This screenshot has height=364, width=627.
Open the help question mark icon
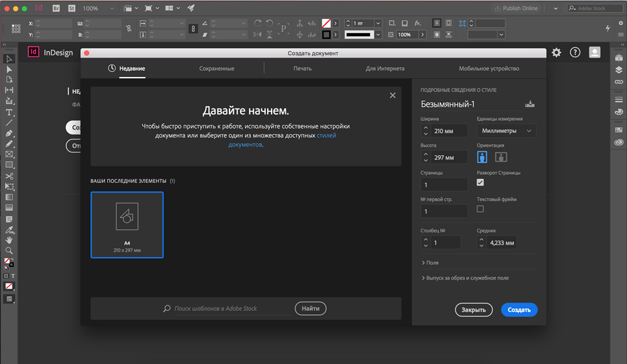(x=575, y=53)
